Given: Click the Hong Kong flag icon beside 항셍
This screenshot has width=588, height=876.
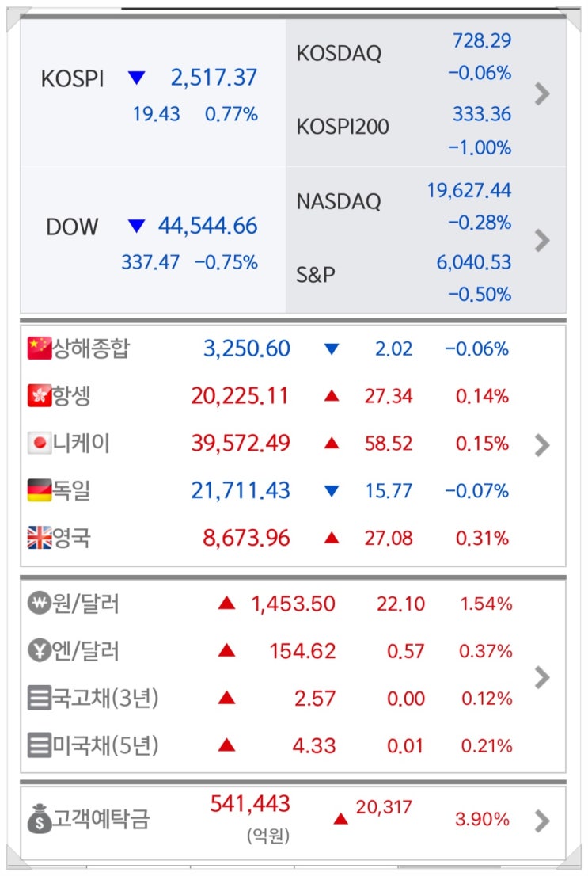Looking at the screenshot, I should point(39,396).
